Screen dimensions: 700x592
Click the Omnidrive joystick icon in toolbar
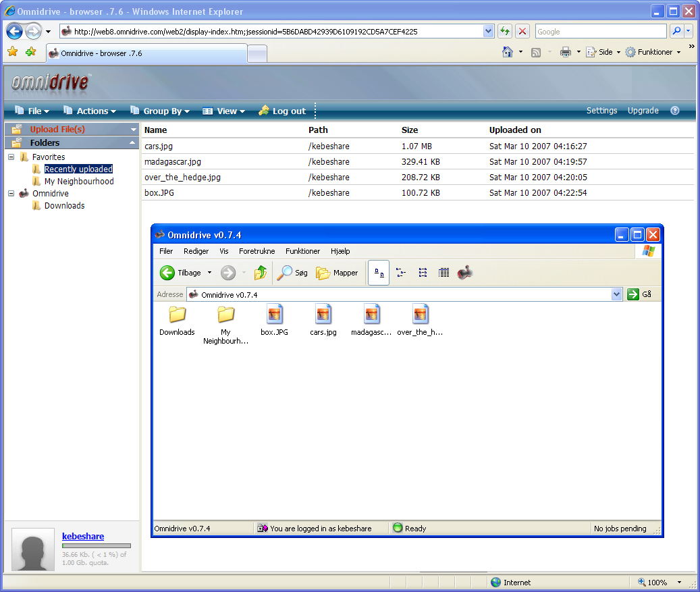[464, 273]
